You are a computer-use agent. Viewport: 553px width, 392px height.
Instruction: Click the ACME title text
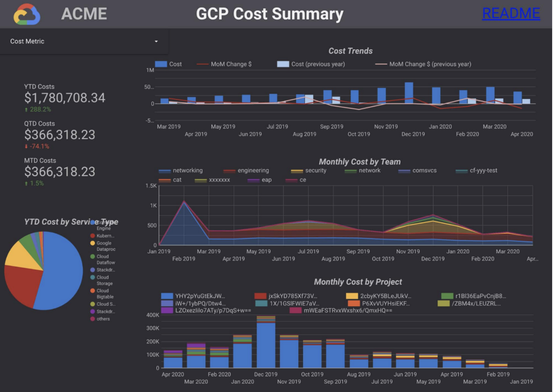(x=84, y=14)
